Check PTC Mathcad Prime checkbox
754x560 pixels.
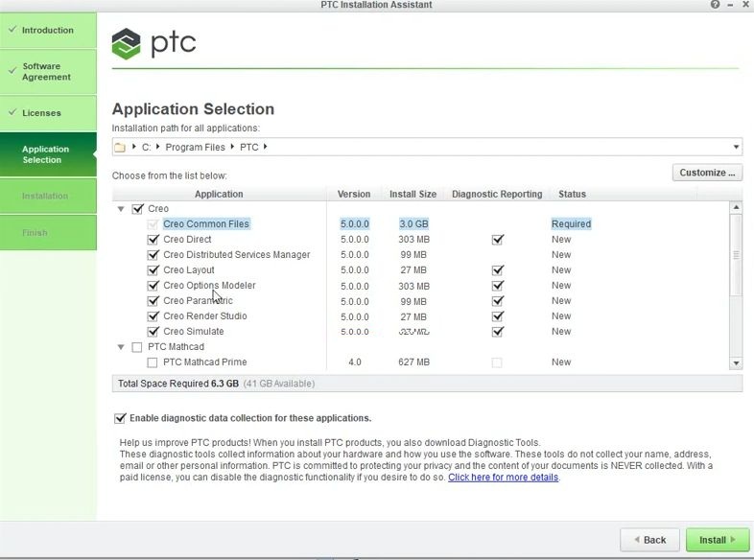[x=153, y=362]
